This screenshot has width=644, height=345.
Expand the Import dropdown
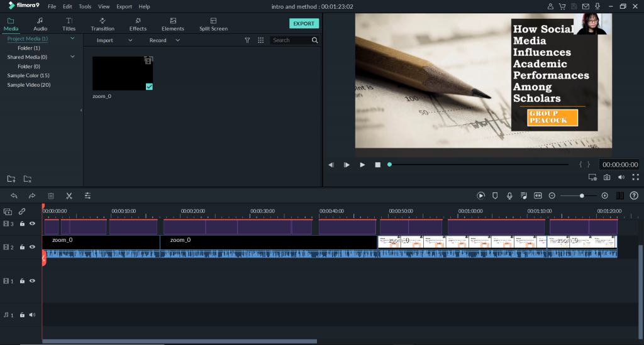click(x=114, y=40)
